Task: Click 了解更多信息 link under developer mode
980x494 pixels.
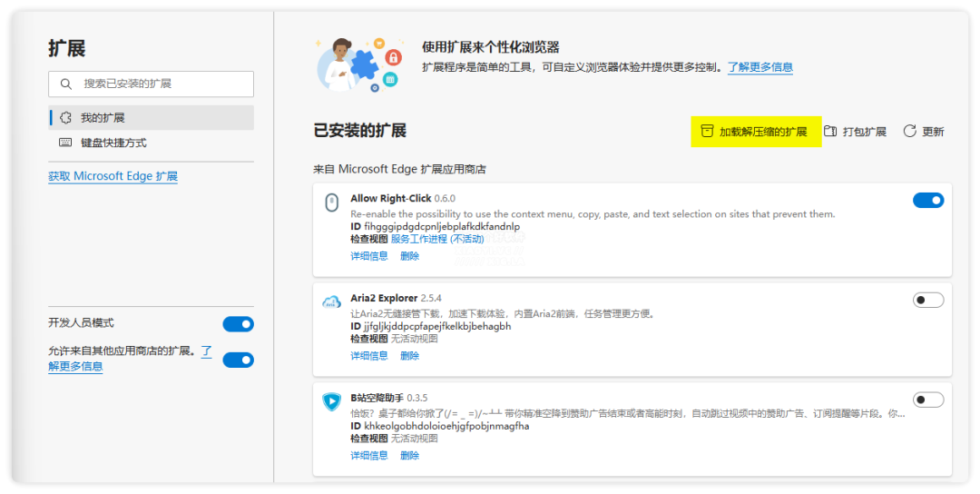Action: tap(75, 367)
